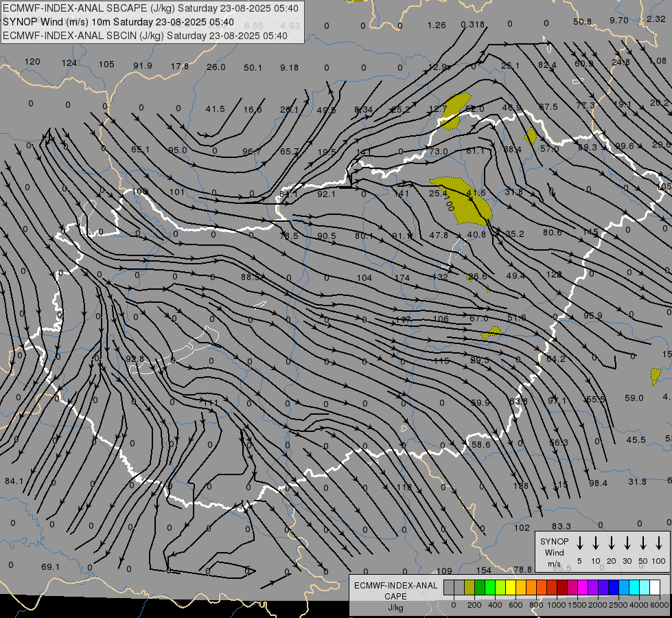Click the map value 104
The width and height of the screenshot is (672, 618).
[364, 278]
